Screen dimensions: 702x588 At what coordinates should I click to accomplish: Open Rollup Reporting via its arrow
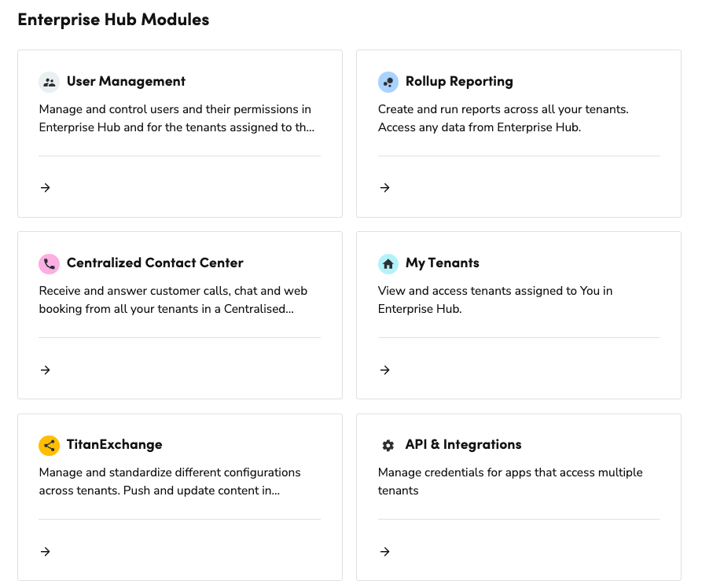click(384, 187)
